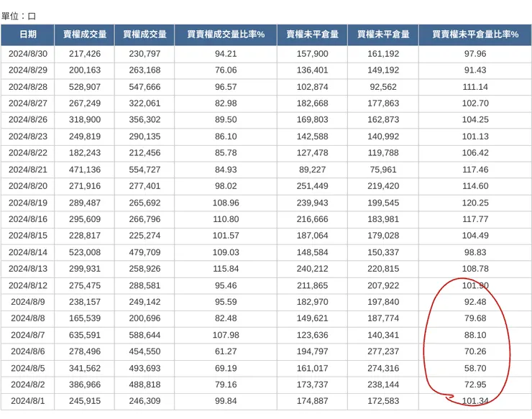This screenshot has height=419, width=532.
Task: Select the 2024/8/28 date cell
Action: click(x=28, y=87)
